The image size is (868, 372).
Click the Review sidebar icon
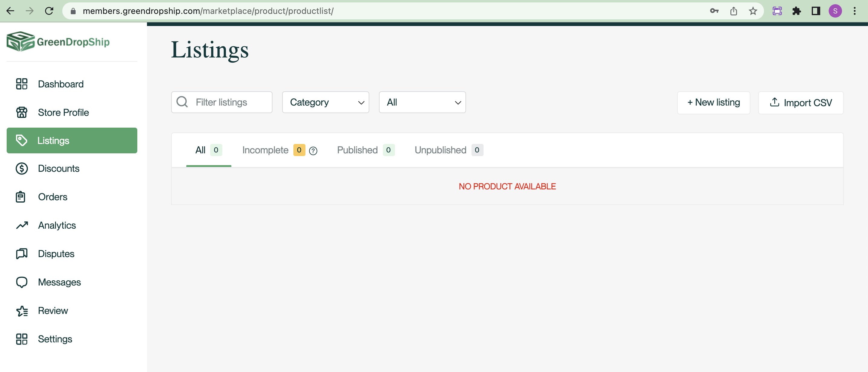point(22,310)
